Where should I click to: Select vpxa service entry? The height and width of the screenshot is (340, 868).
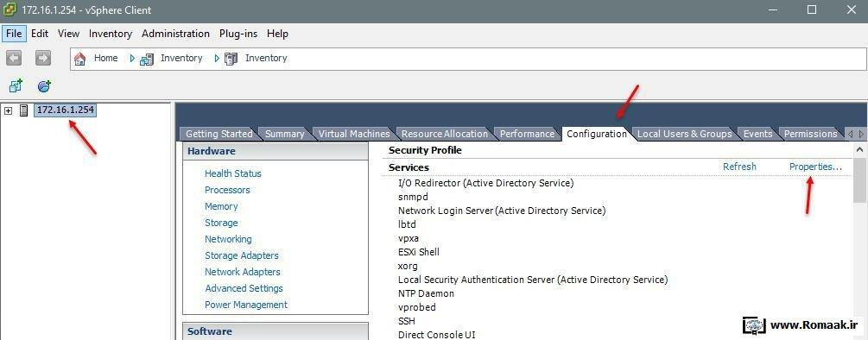point(408,238)
